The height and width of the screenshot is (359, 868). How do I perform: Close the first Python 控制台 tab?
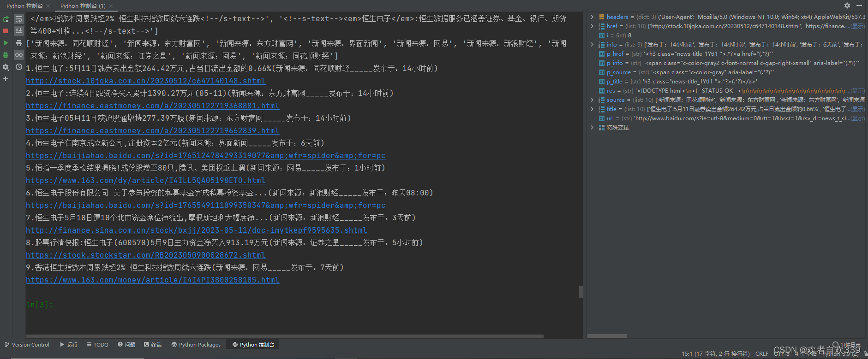[48, 6]
